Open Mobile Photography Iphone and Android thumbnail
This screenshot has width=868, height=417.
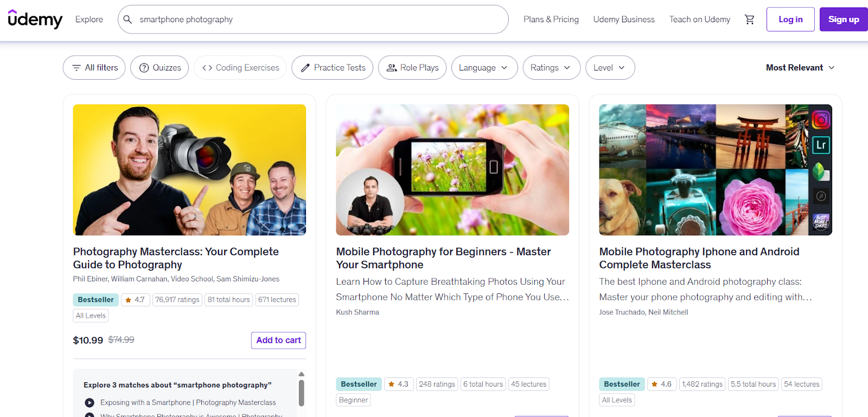pos(716,170)
